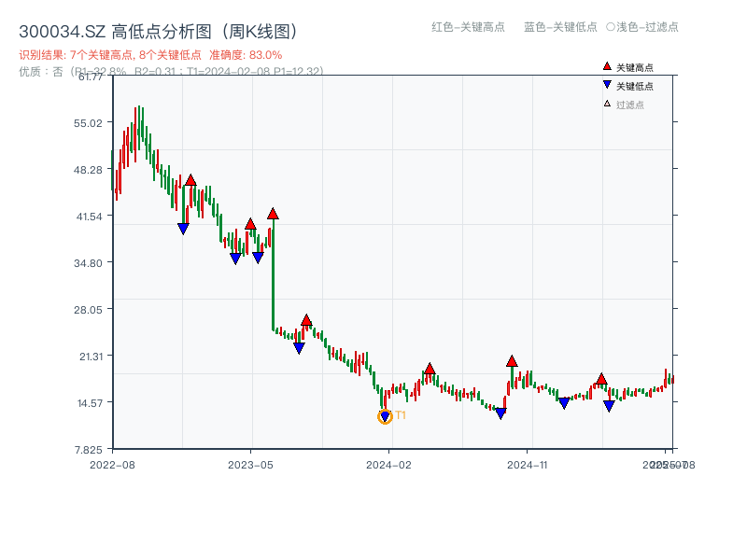Click the red high triangle just left of 2024-11
Screen dimensions: 747x560
pos(512,361)
